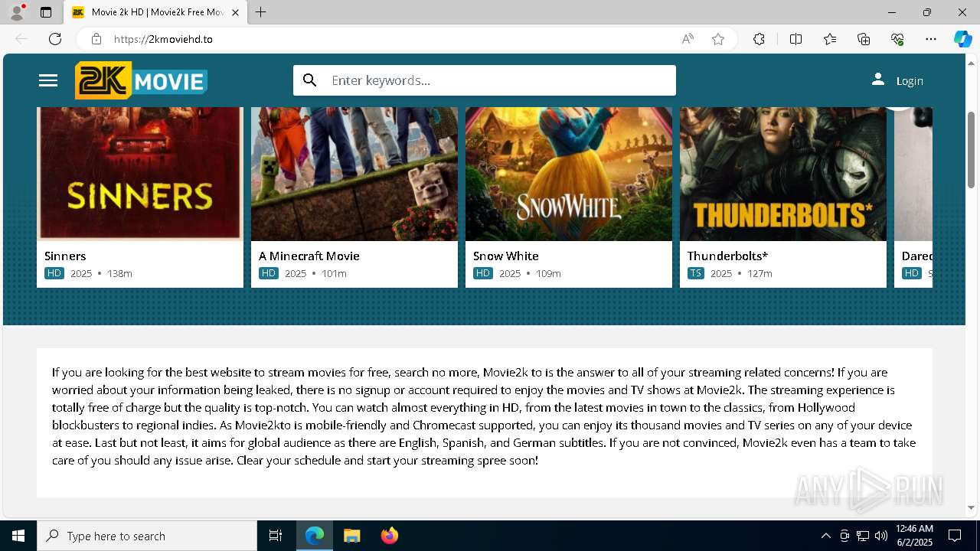Close the Movie 2k HD tab
Image resolution: width=980 pixels, height=551 pixels.
[x=235, y=12]
